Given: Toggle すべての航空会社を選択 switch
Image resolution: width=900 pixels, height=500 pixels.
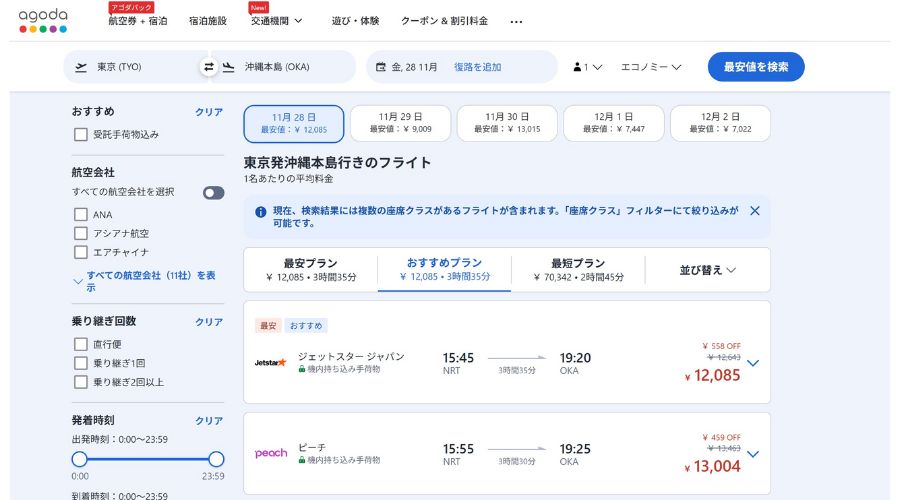Looking at the screenshot, I should [214, 193].
